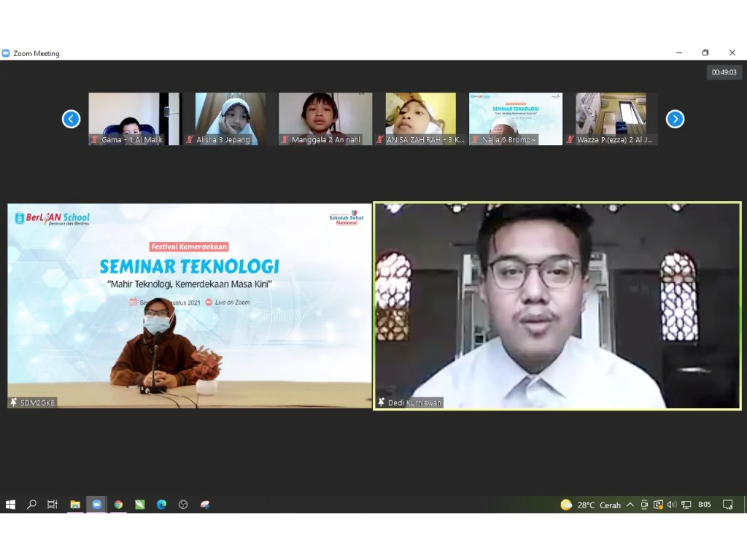The image size is (747, 560).
Task: Click the pin icon on SDM2GK8 video
Action: point(13,402)
